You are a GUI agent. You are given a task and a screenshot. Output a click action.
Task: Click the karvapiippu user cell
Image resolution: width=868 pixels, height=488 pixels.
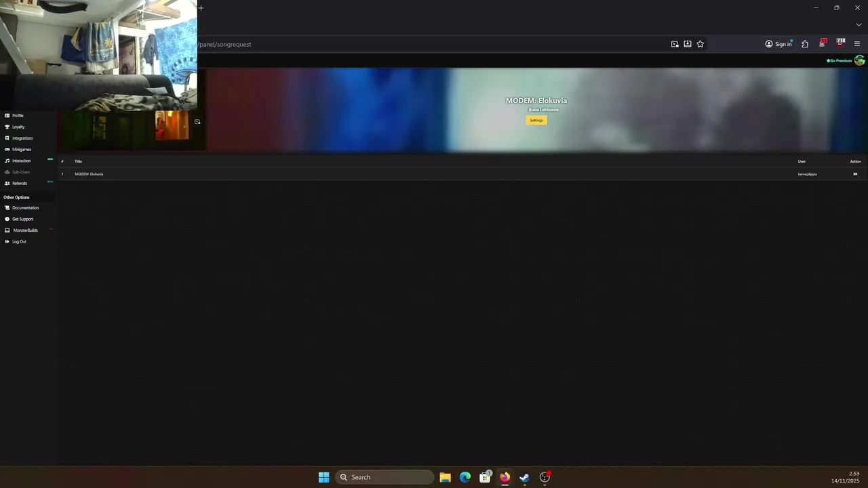[x=807, y=174]
